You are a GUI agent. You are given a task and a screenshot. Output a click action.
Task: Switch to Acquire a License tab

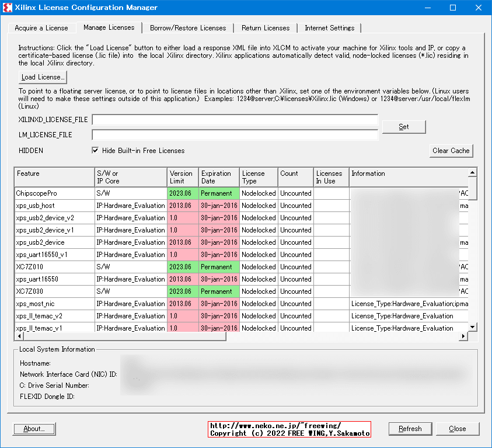click(41, 28)
